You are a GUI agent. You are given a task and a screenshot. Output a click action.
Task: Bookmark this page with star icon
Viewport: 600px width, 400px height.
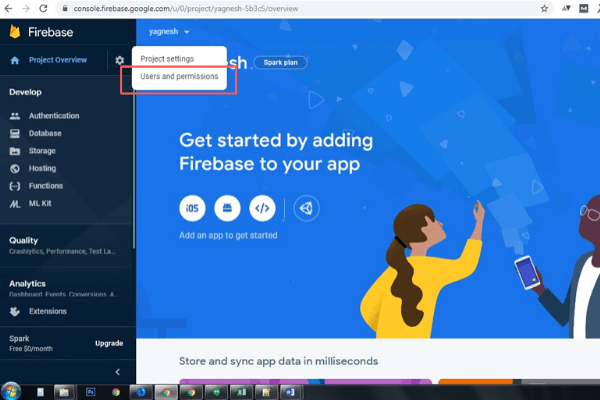(544, 8)
